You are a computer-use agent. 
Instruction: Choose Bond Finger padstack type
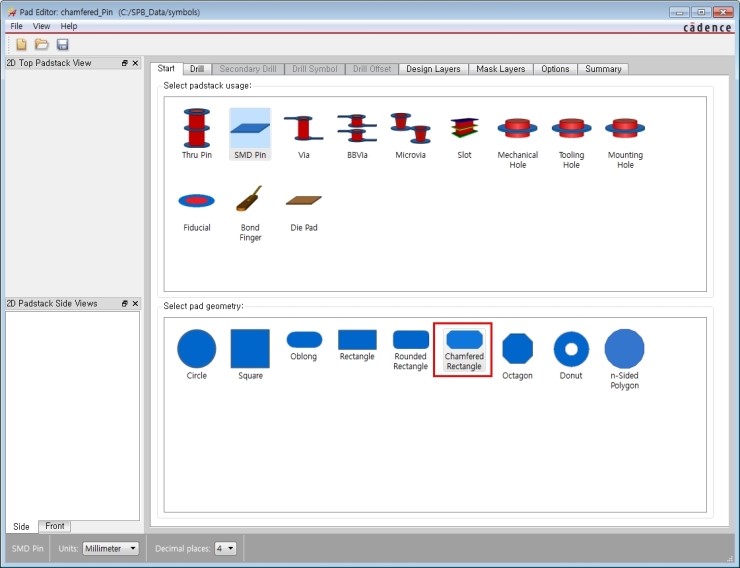(250, 212)
